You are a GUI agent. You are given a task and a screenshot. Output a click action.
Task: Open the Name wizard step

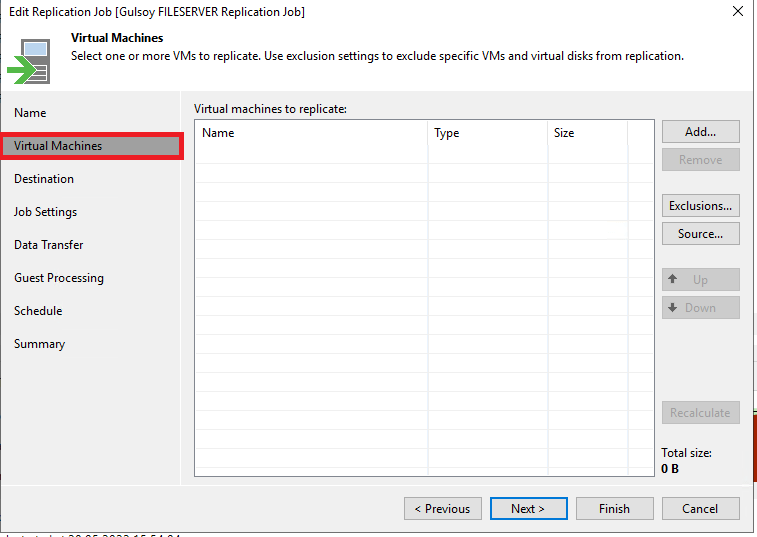[x=30, y=113]
